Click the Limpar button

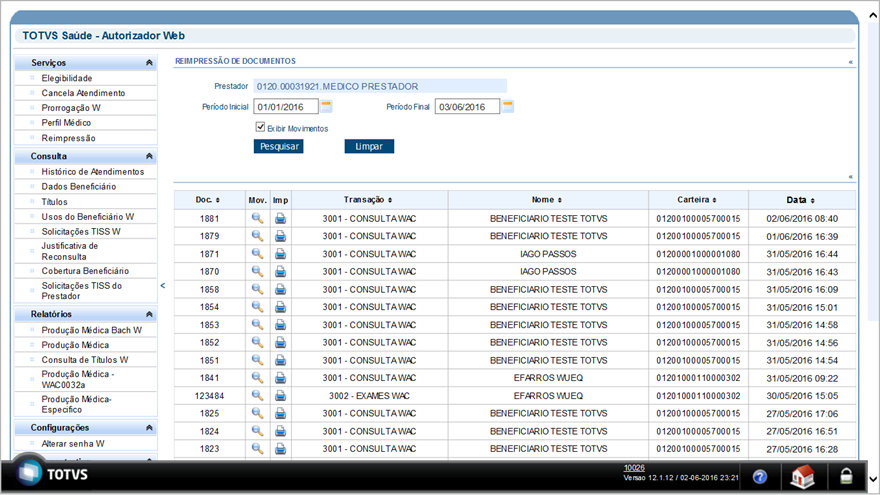369,146
